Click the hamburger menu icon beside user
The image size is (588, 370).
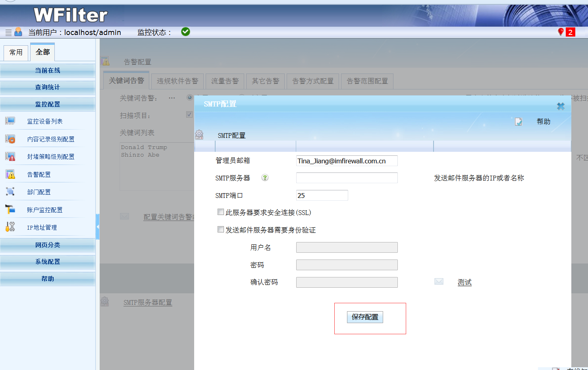tap(8, 32)
